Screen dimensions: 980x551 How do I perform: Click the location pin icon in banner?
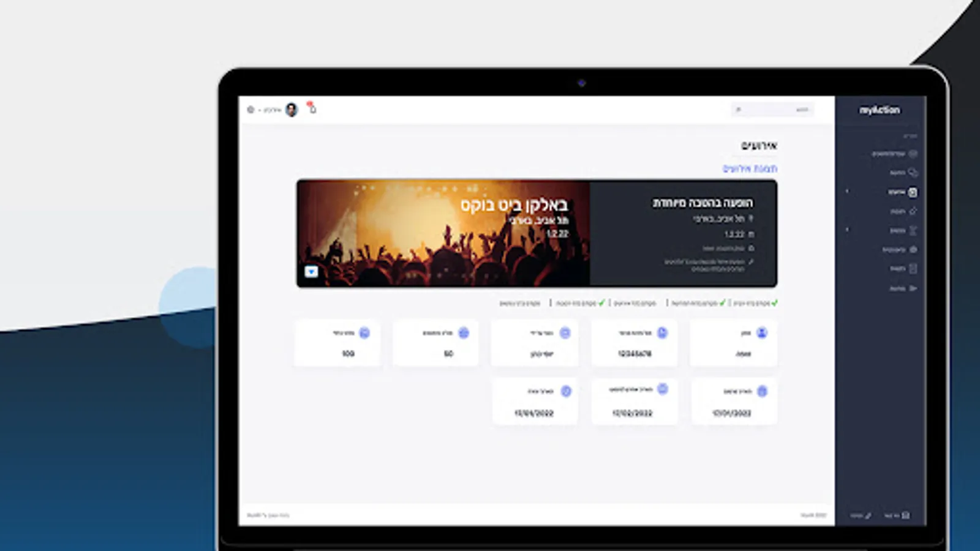click(751, 219)
